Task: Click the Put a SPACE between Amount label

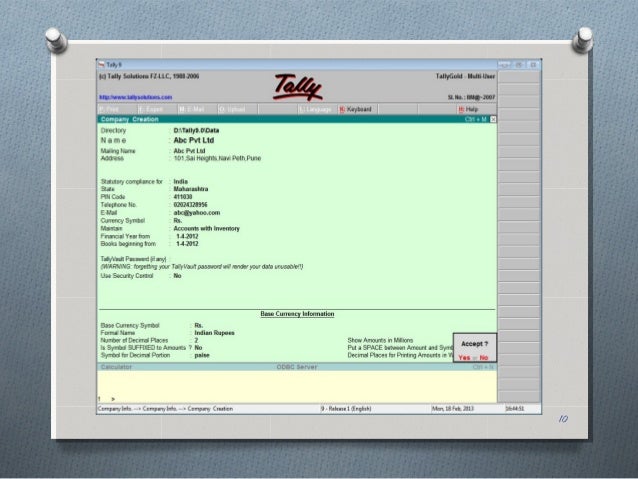Action: 400,348
